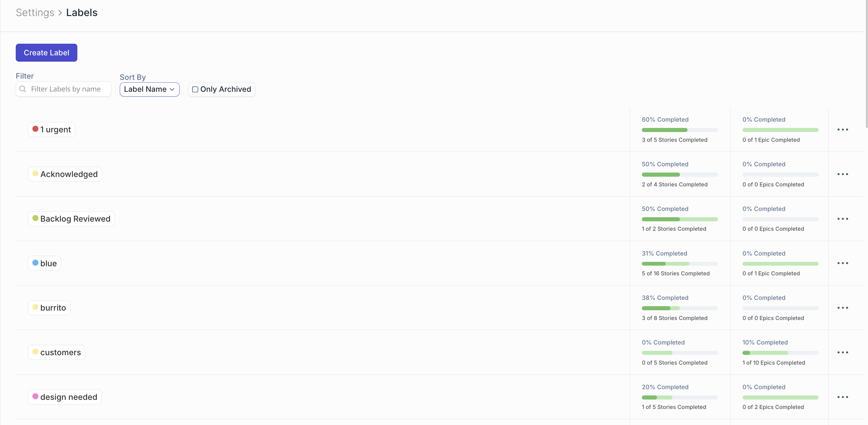Viewport: 868px width, 425px height.
Task: Open three-dot menu for Backlog Reviewed
Action: tap(843, 219)
